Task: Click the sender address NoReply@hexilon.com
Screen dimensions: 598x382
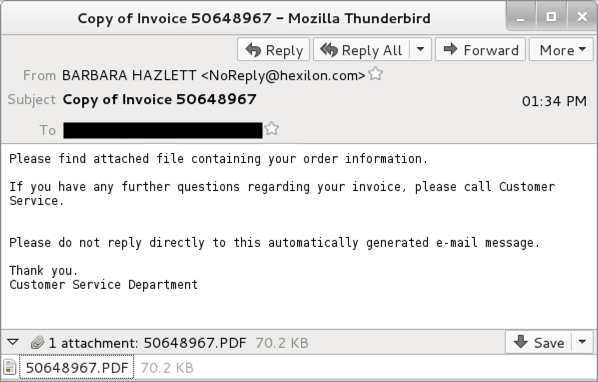Action: click(x=283, y=75)
